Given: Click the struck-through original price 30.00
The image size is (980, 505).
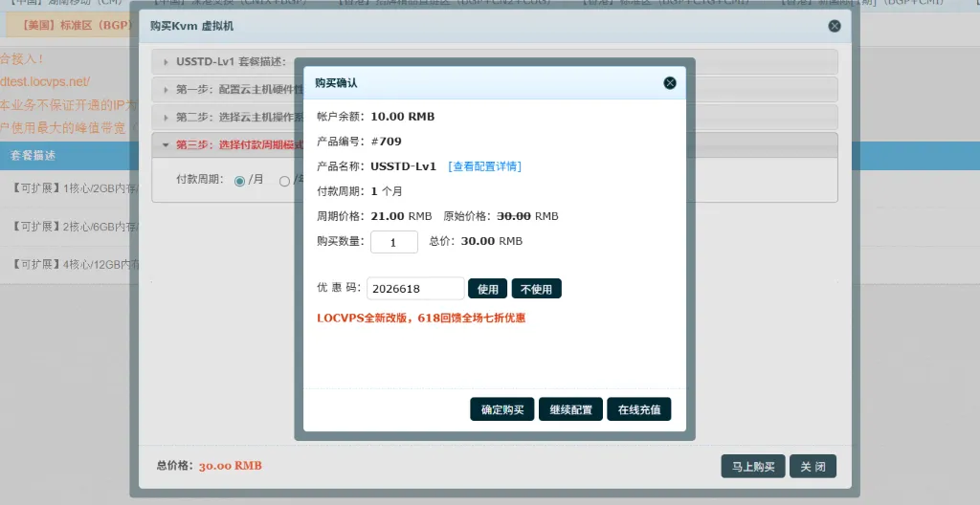Looking at the screenshot, I should coord(514,216).
